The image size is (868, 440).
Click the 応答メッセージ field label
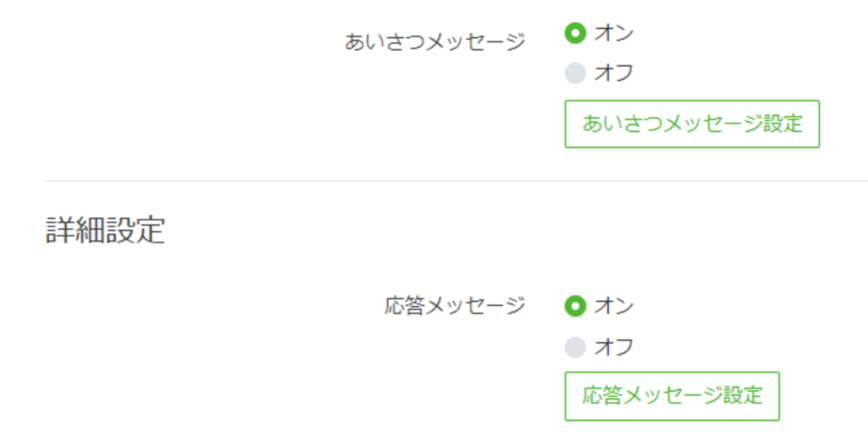454,306
